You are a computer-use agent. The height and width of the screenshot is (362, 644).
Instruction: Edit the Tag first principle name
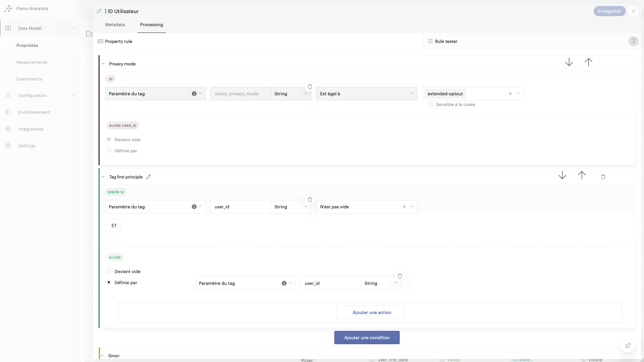[148, 177]
